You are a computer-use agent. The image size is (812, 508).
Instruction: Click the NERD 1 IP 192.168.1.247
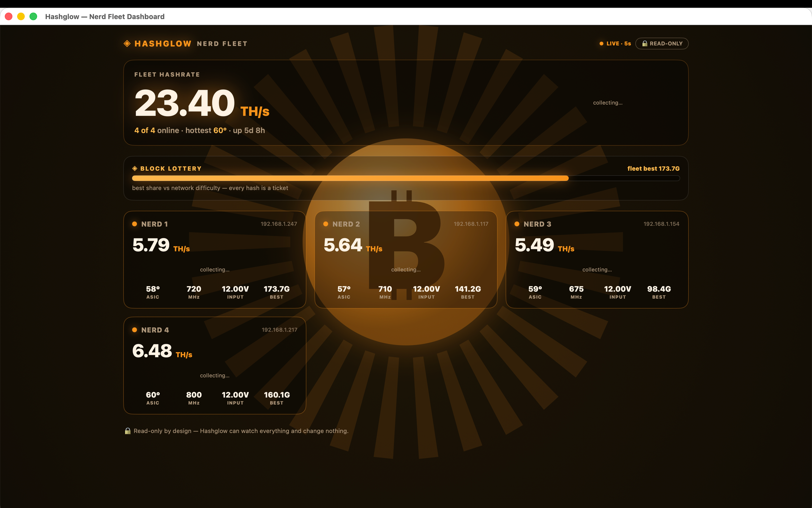[x=279, y=224]
